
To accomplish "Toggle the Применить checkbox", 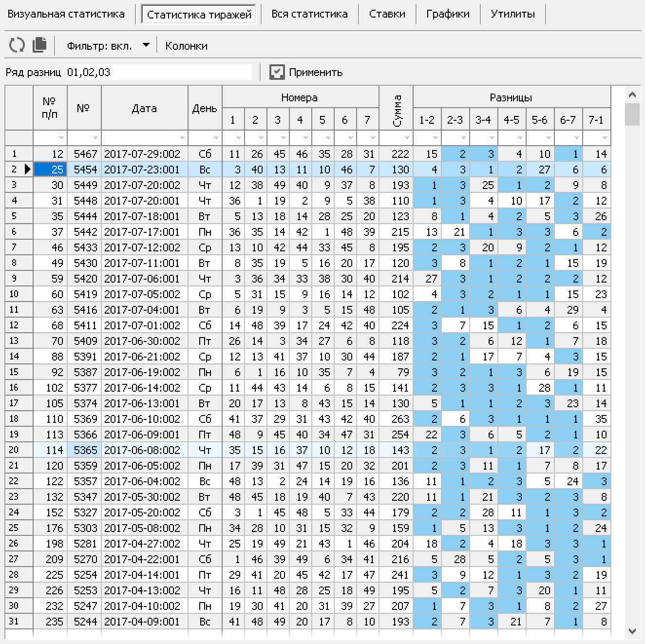I will 277,72.
